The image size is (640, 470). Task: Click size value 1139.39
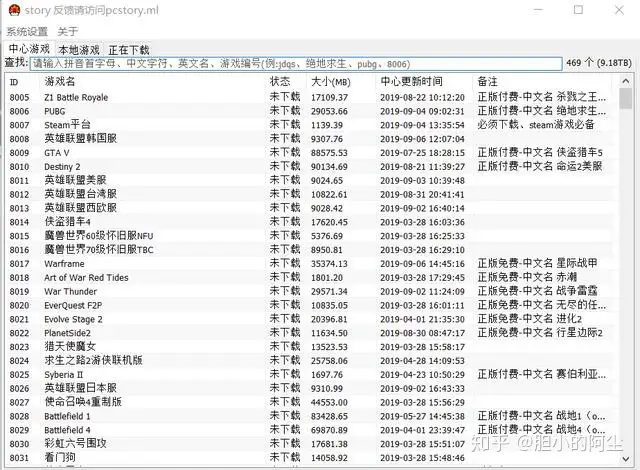click(327, 125)
